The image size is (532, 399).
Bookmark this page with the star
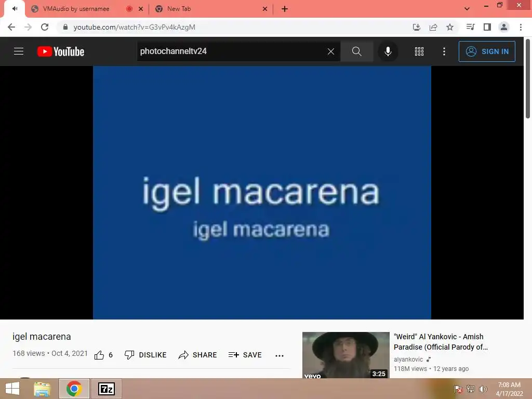(450, 27)
